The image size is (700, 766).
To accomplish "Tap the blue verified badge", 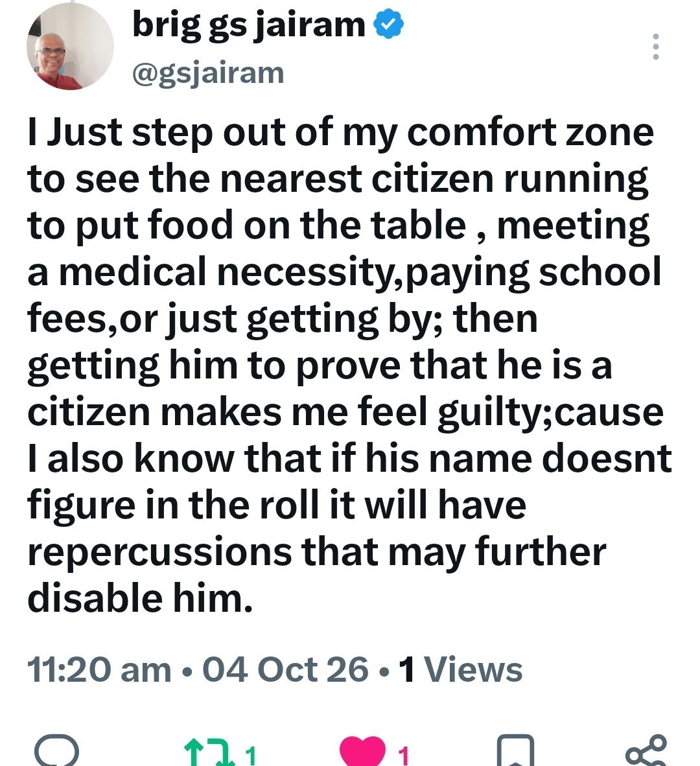I will pos(389,25).
